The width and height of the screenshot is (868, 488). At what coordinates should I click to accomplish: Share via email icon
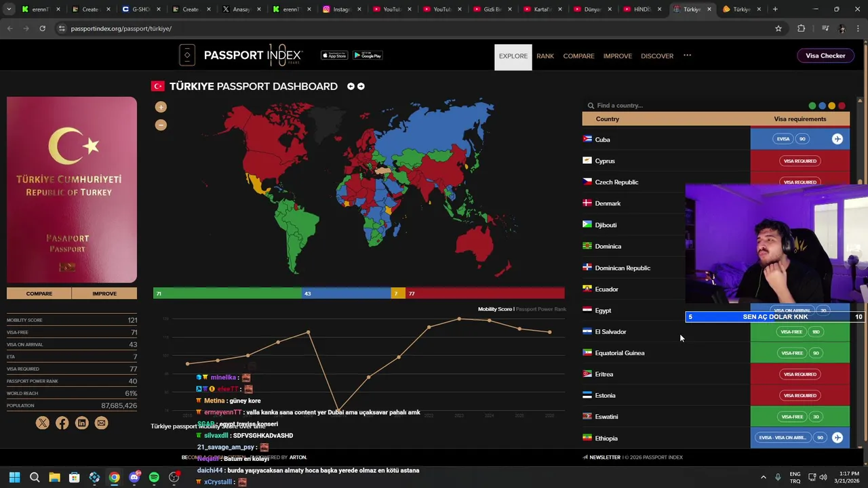point(101,423)
